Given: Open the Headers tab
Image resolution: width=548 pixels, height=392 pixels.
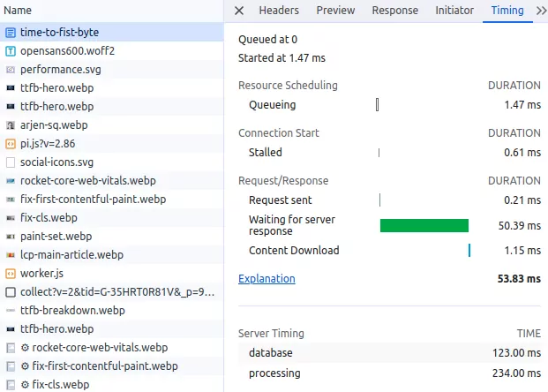Looking at the screenshot, I should [x=279, y=11].
